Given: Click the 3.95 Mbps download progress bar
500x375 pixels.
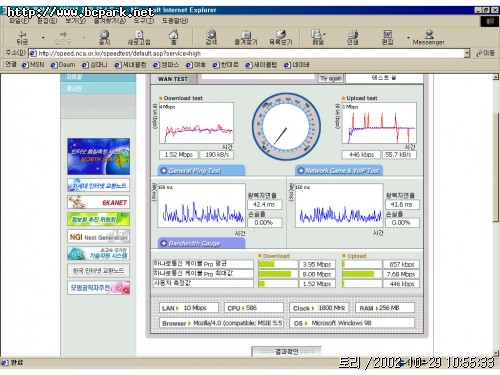Looking at the screenshot, I should coord(278,264).
